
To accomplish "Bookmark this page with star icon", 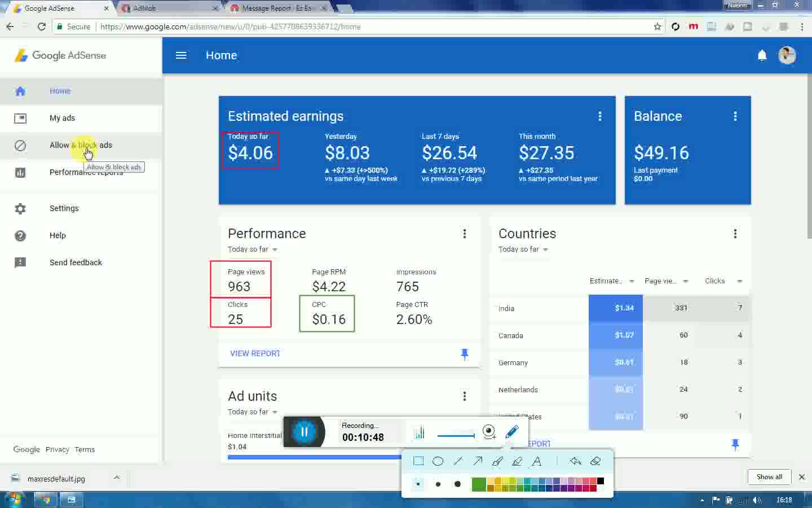I will (x=657, y=27).
